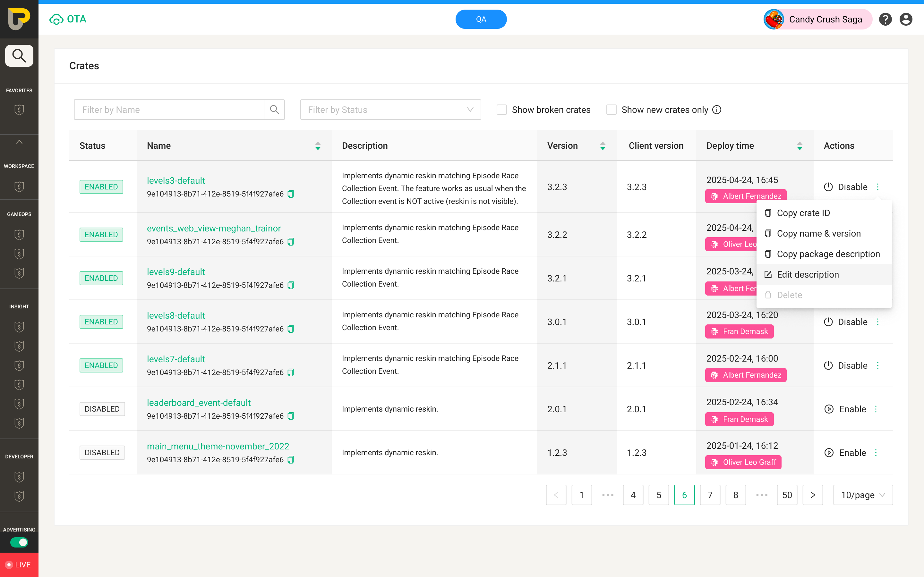Toggle the Advertising switch in sidebar
Image resolution: width=924 pixels, height=577 pixels.
pyautogui.click(x=19, y=542)
